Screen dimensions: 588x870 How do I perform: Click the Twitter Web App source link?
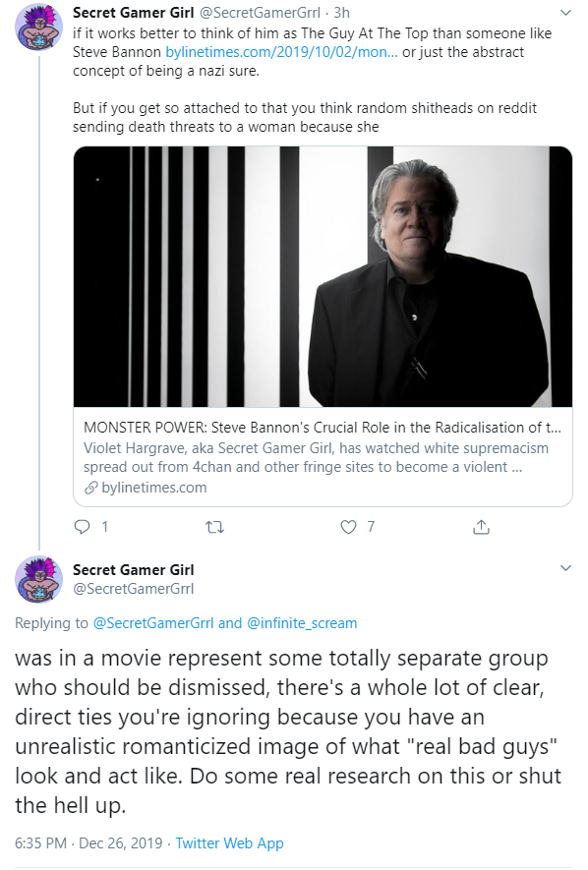pos(230,843)
